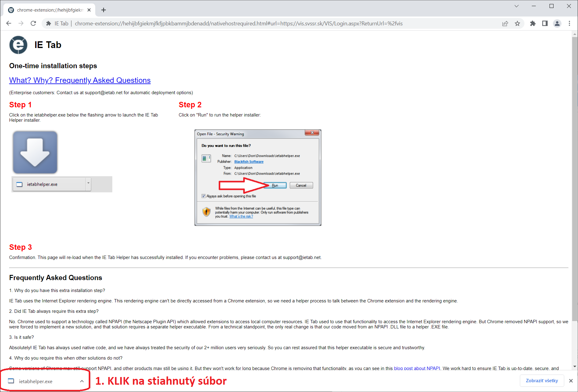Click the Enterprise customers contact note

pos(101,93)
